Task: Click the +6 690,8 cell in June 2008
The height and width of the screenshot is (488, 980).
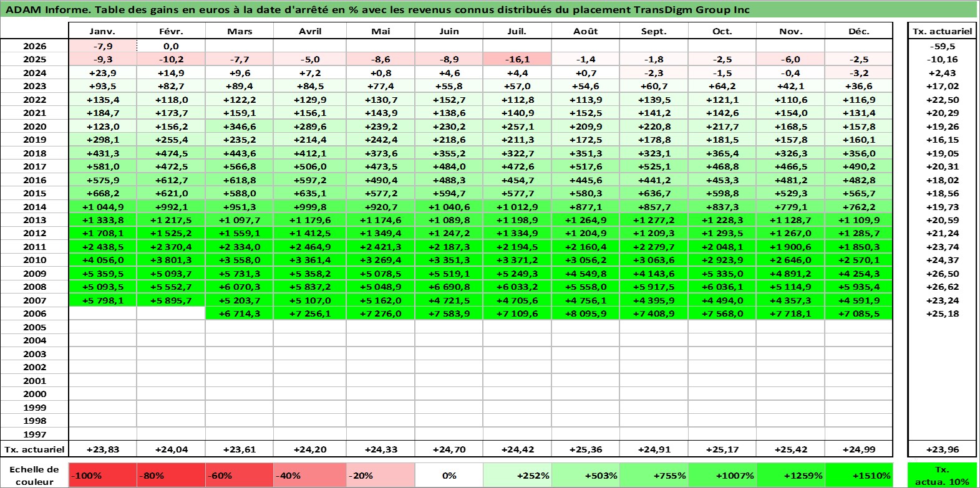Action: pyautogui.click(x=449, y=287)
